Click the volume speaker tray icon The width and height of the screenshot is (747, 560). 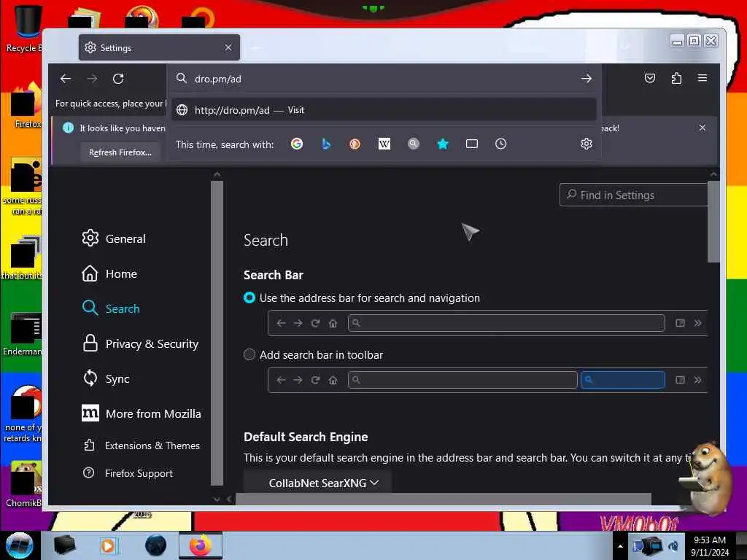pos(673,546)
